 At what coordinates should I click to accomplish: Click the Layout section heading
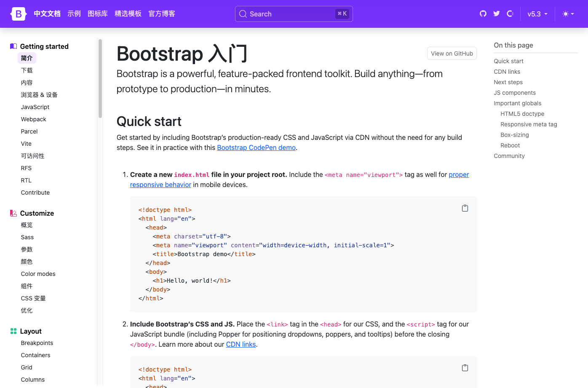coord(31,331)
